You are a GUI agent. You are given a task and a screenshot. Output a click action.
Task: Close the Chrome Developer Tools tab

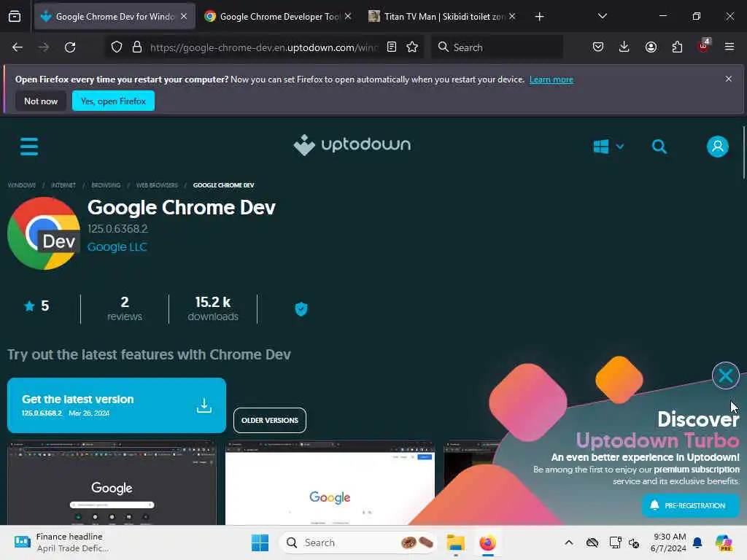click(348, 17)
